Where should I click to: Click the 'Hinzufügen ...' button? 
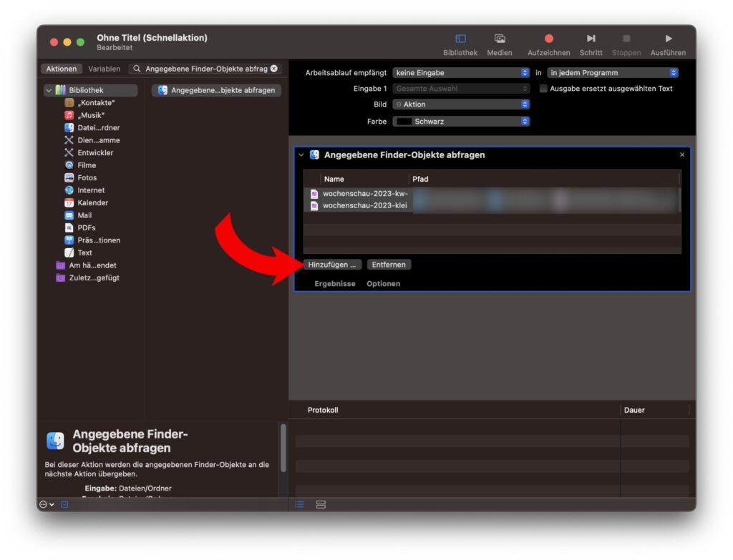click(x=332, y=265)
